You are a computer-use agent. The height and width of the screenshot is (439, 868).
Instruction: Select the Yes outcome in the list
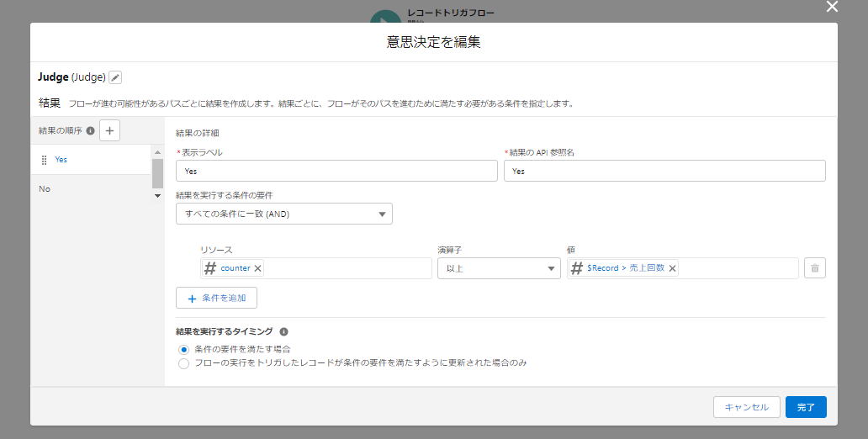(91, 160)
